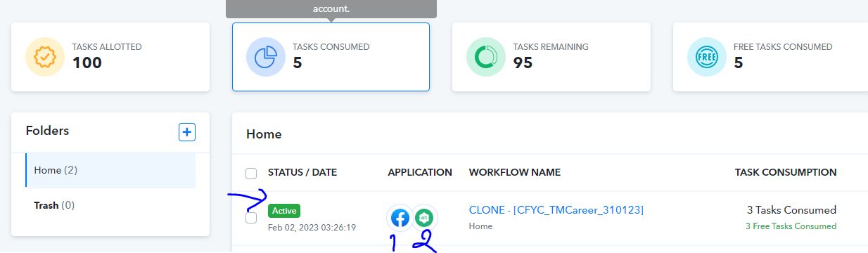Select all workflows with header checkbox
The image size is (868, 253).
251,173
